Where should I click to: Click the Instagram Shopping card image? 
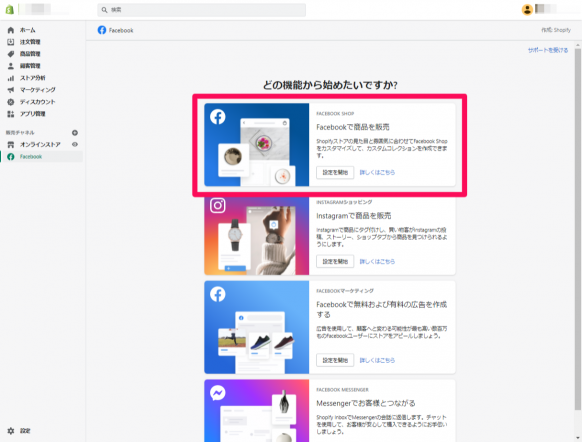(256, 236)
